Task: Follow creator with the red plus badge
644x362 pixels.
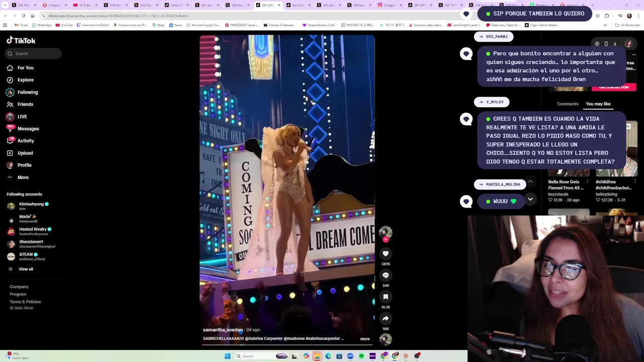Action: click(385, 240)
